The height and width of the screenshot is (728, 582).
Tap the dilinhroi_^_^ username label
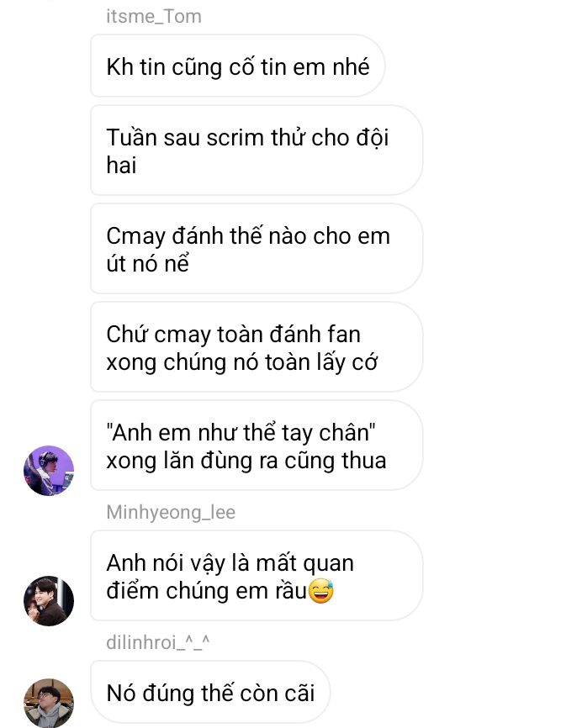158,642
